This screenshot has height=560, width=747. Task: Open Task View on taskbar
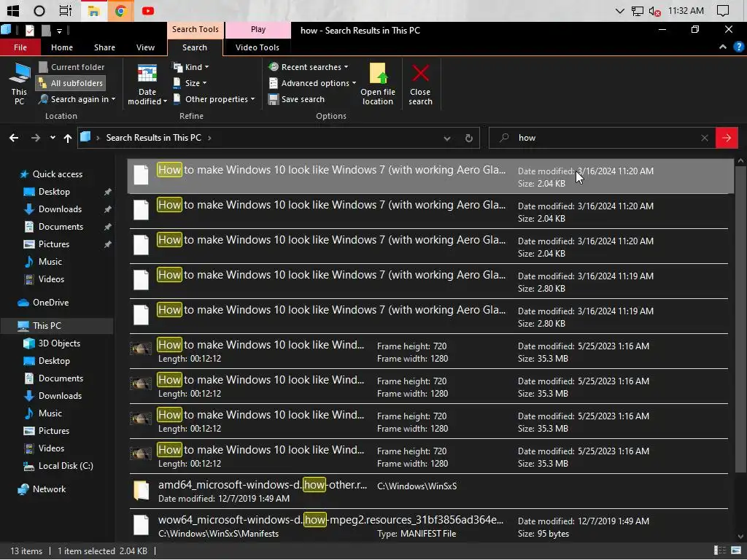[66, 10]
